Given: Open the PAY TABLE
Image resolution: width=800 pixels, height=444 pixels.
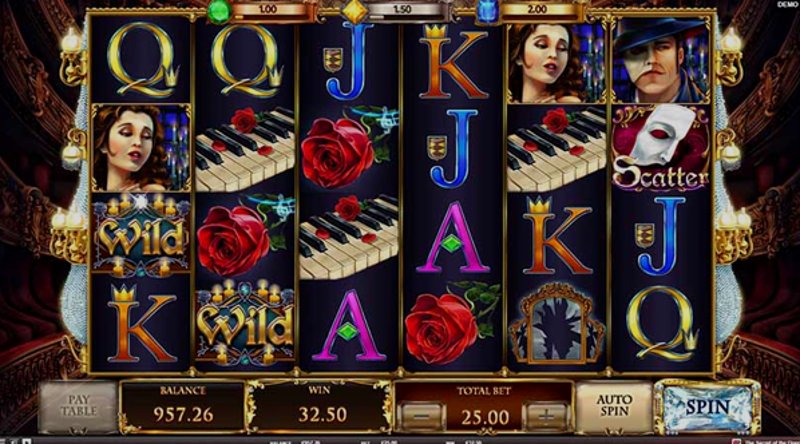Looking at the screenshot, I should click(79, 407).
